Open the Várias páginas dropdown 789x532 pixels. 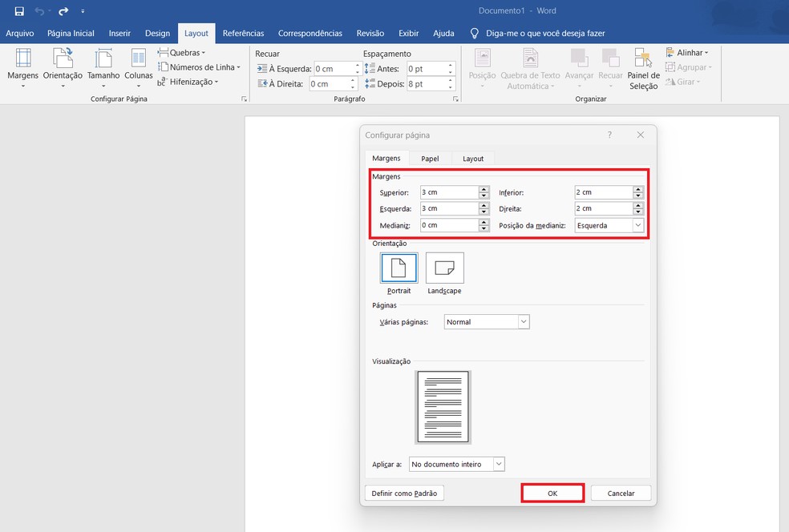[525, 321]
